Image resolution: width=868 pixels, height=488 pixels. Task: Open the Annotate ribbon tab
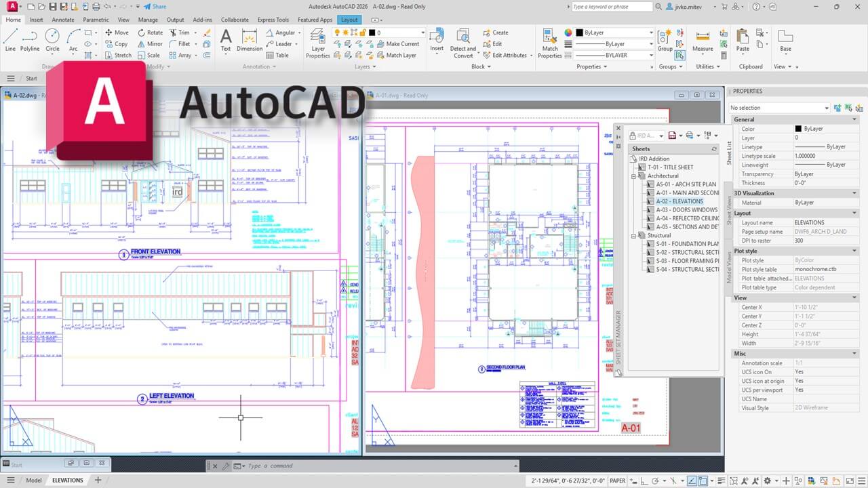tap(63, 20)
